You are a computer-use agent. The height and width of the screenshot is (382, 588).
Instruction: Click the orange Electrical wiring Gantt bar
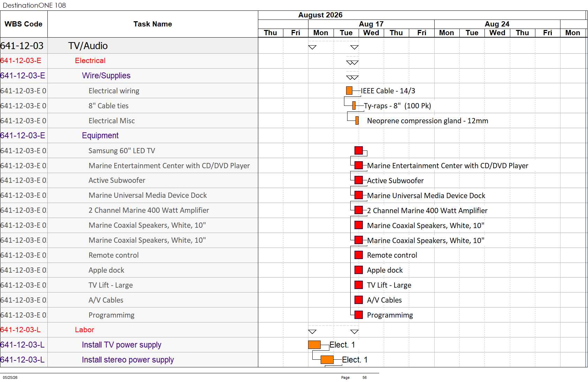pyautogui.click(x=349, y=91)
